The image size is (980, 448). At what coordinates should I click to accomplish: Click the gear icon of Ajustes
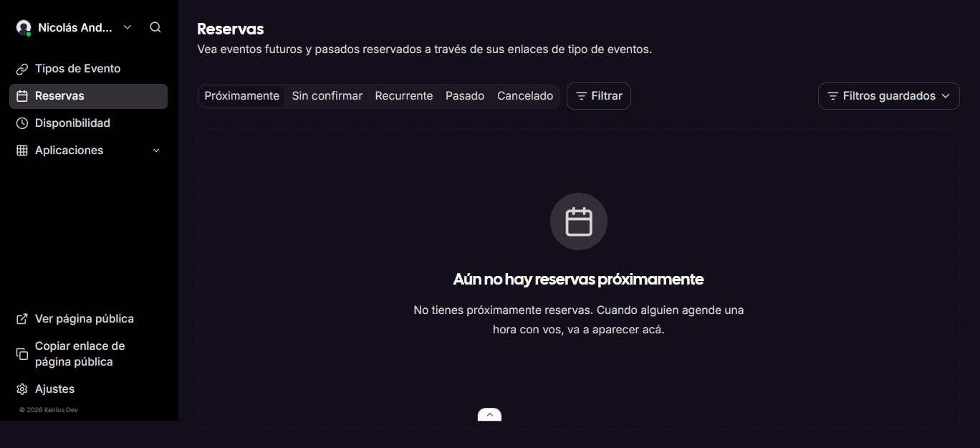pos(22,389)
